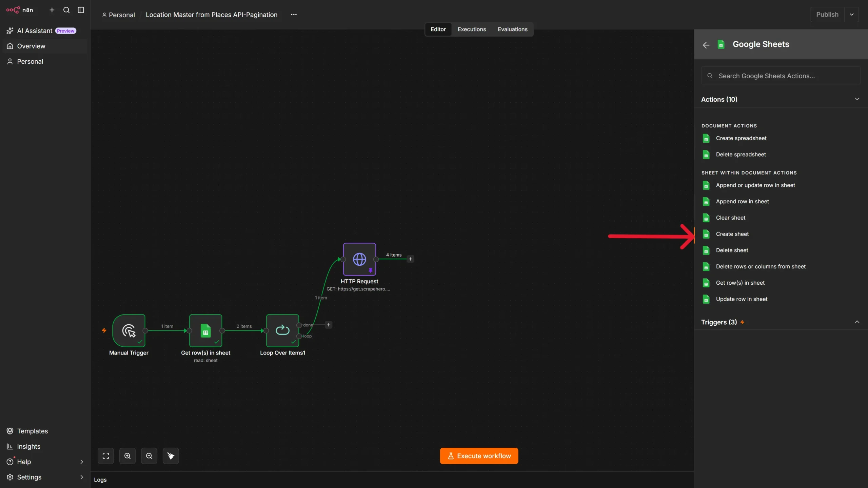Open the workflow three-dot options menu

coord(294,15)
